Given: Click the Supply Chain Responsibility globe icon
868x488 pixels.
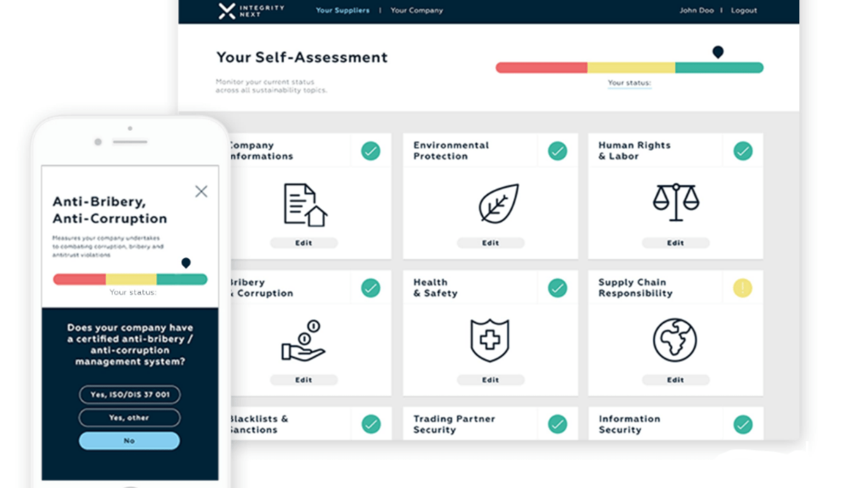Looking at the screenshot, I should pos(675,340).
